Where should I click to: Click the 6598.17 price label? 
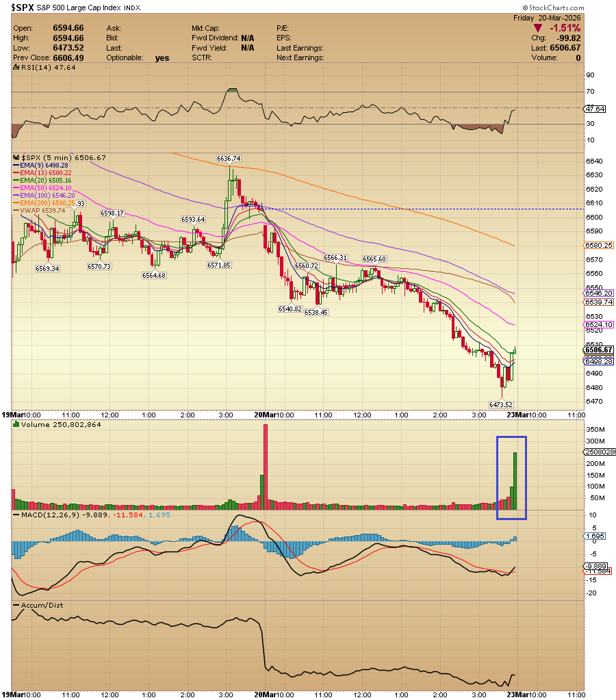pyautogui.click(x=112, y=213)
